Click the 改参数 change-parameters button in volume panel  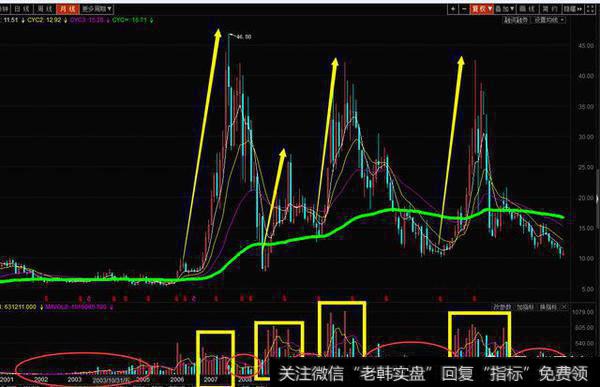tap(502, 307)
